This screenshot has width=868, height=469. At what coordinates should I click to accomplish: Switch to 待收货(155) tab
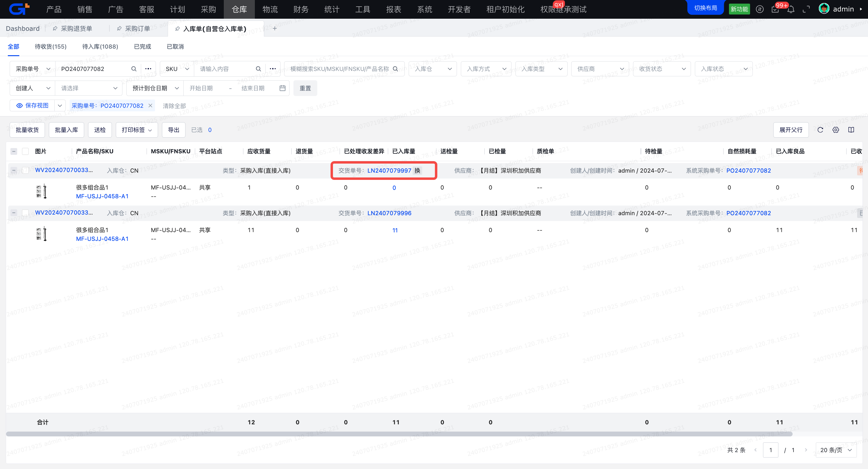click(51, 46)
